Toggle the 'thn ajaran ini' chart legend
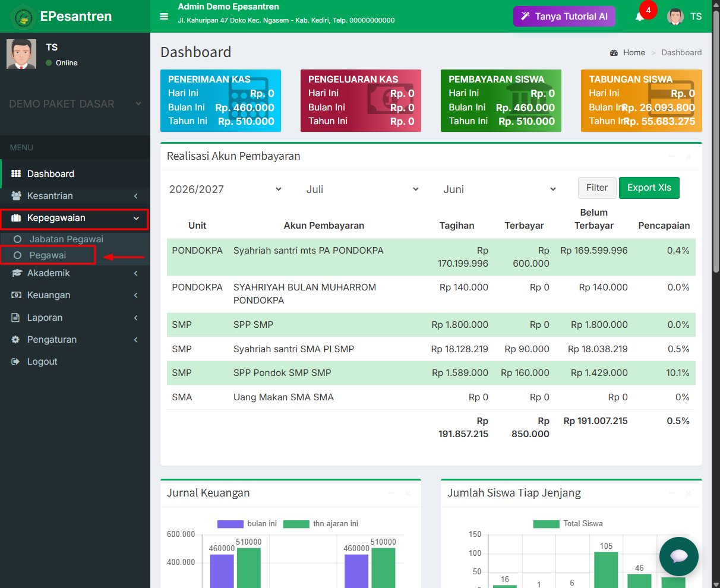The image size is (720, 588). [321, 524]
